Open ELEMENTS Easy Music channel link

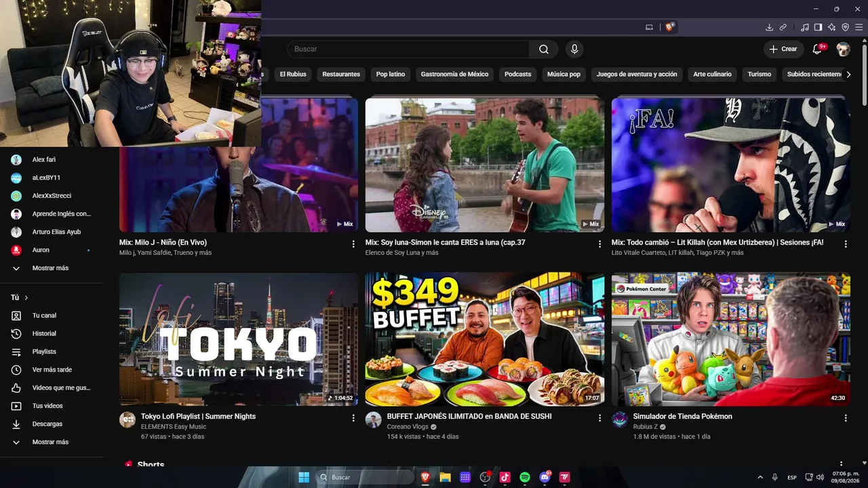174,427
